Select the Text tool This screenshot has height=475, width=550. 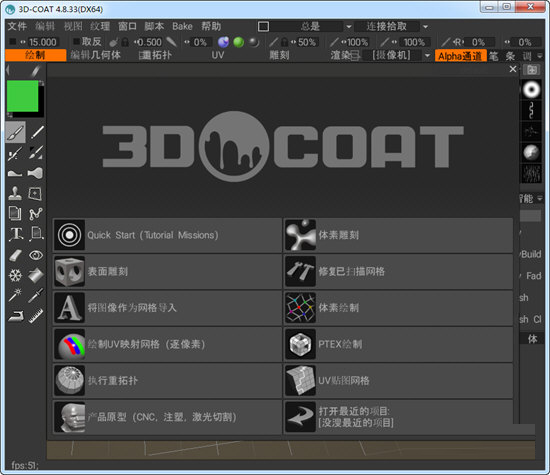pos(15,234)
